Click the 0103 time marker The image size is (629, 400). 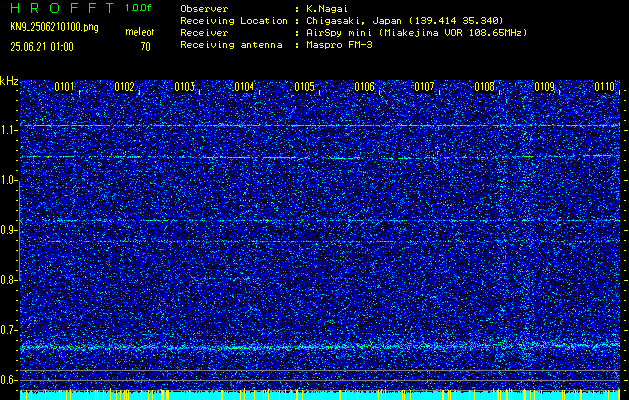[x=185, y=87]
